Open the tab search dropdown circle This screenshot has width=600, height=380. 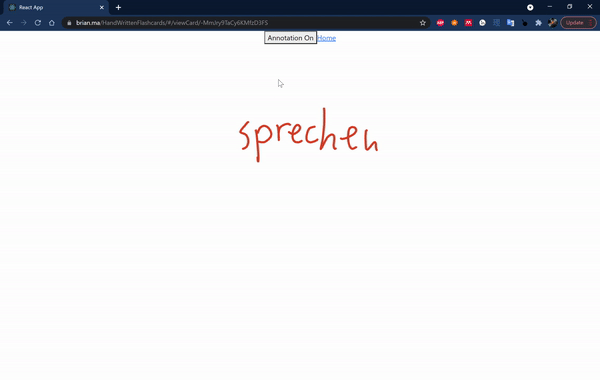pyautogui.click(x=530, y=7)
